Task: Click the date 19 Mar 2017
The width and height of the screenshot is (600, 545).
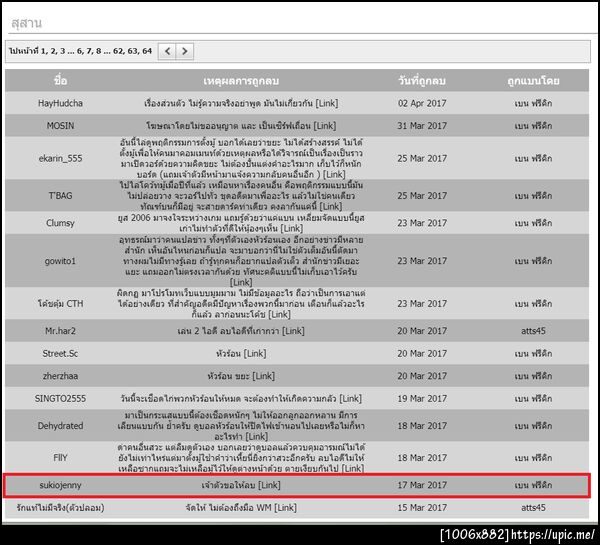Action: (x=422, y=398)
